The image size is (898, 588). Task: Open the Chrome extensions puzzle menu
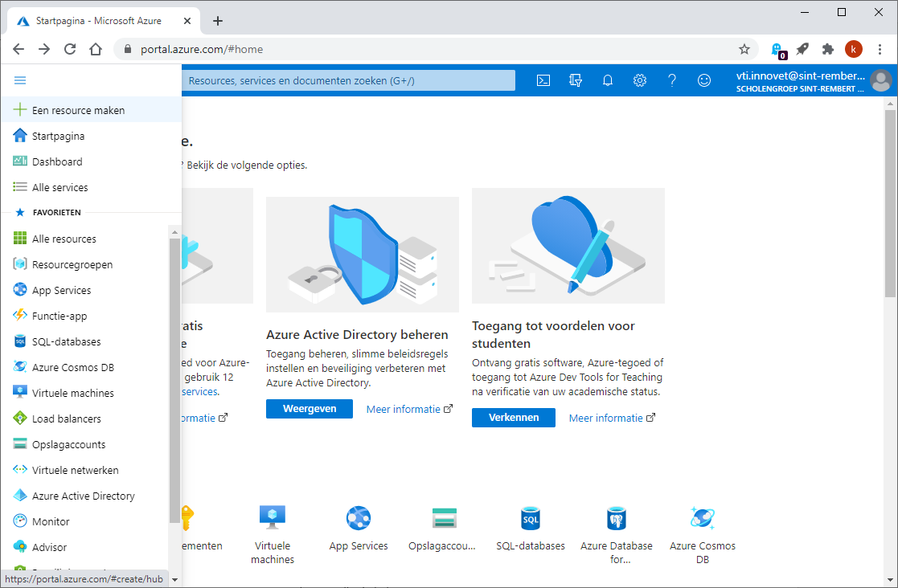828,49
